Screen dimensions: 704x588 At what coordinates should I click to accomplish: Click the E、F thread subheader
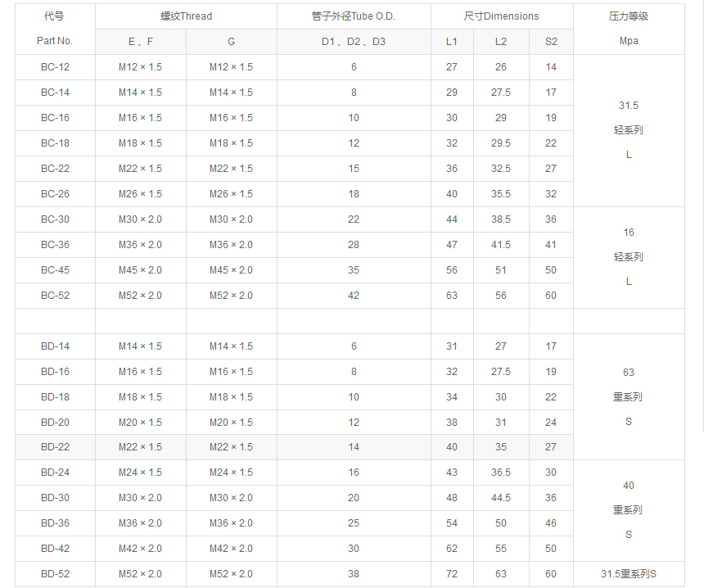tap(141, 42)
